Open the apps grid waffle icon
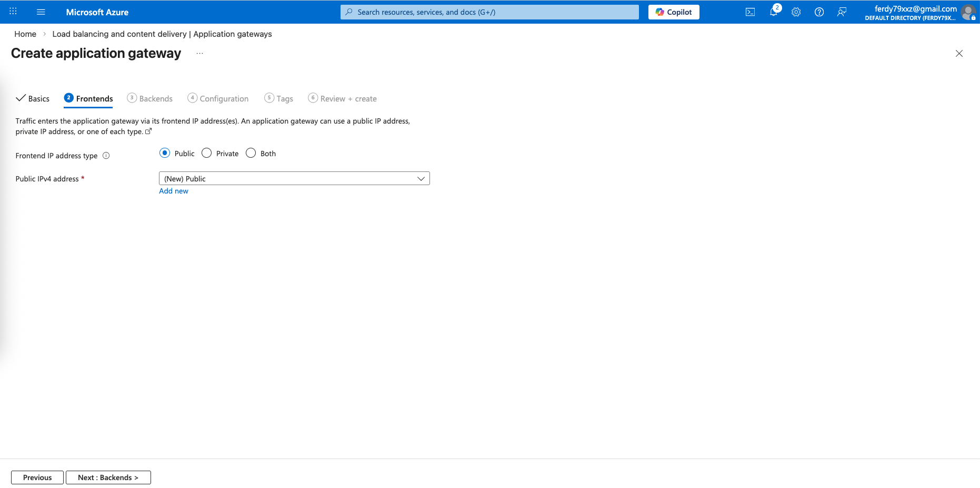 click(13, 12)
